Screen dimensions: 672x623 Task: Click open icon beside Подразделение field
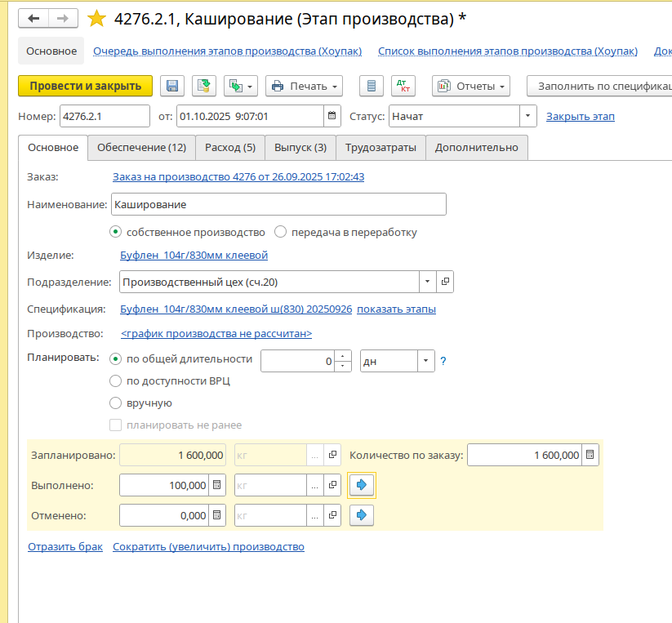pyautogui.click(x=445, y=282)
